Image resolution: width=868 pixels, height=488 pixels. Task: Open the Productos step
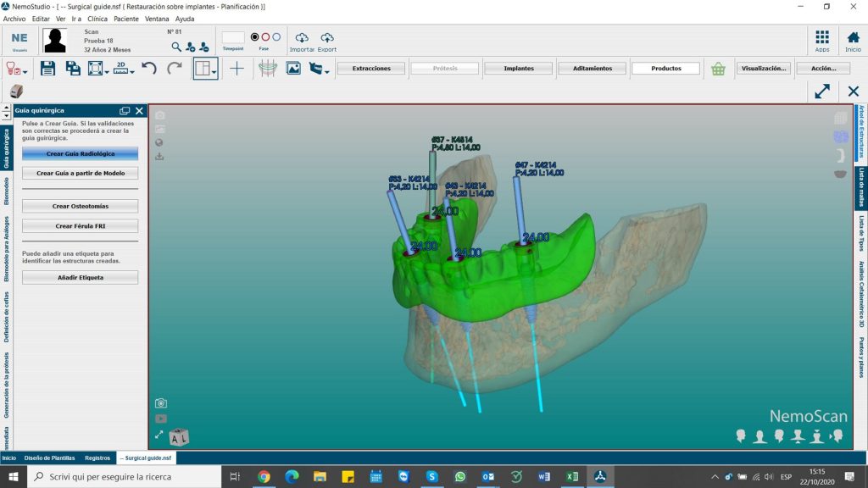(x=666, y=68)
